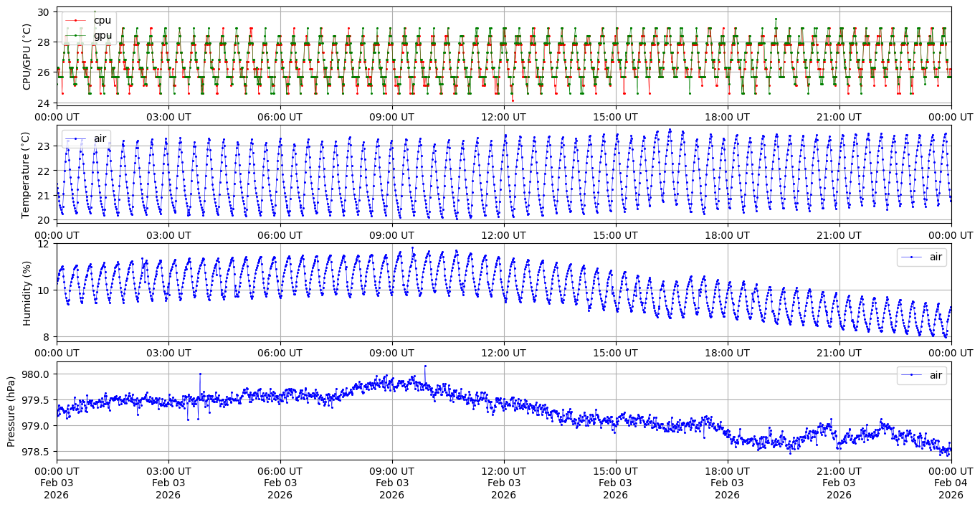Viewport: 980px width, 507px height.
Task: Click the Feb 04 2026 date label
Action: tap(951, 483)
